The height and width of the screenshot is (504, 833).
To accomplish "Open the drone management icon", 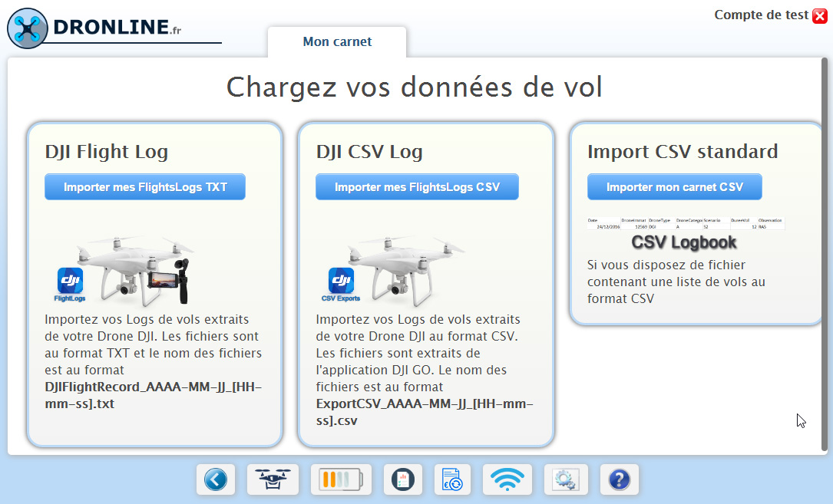I will click(273, 479).
